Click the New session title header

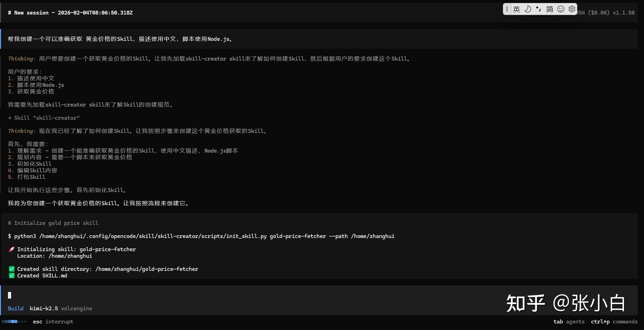pos(70,13)
